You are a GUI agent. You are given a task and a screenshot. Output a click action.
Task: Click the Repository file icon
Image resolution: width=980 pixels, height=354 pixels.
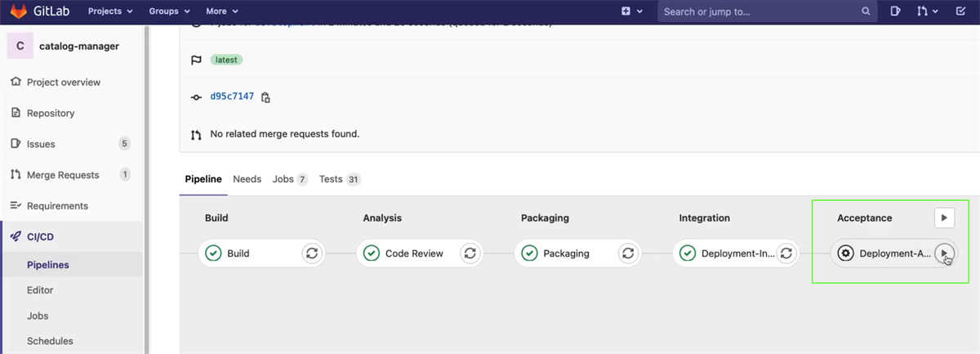pos(15,113)
